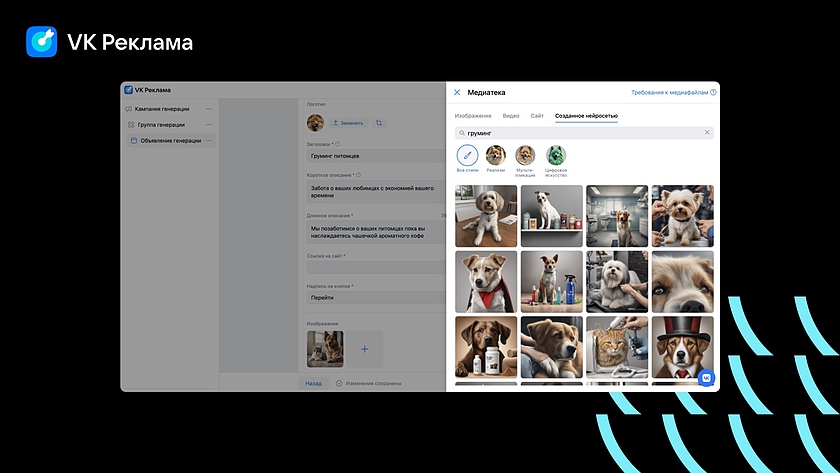Open options menu for Группа генерации
The height and width of the screenshot is (473, 840).
tap(209, 125)
